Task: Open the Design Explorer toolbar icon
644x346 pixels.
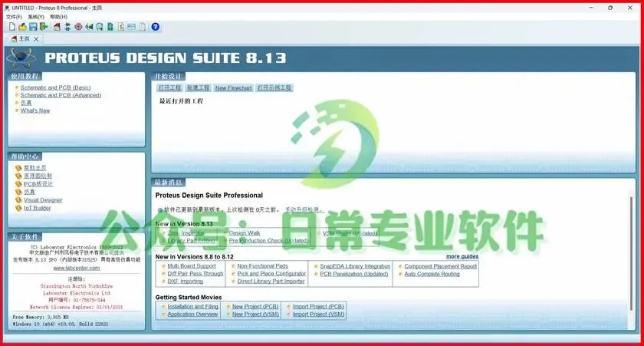Action: (x=110, y=27)
